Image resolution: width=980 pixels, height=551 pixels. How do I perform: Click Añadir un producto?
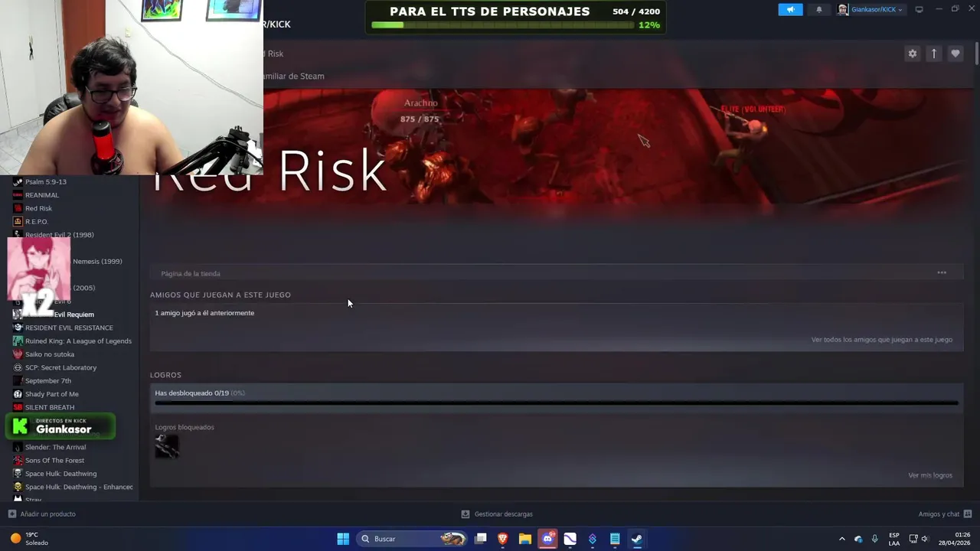pos(42,514)
